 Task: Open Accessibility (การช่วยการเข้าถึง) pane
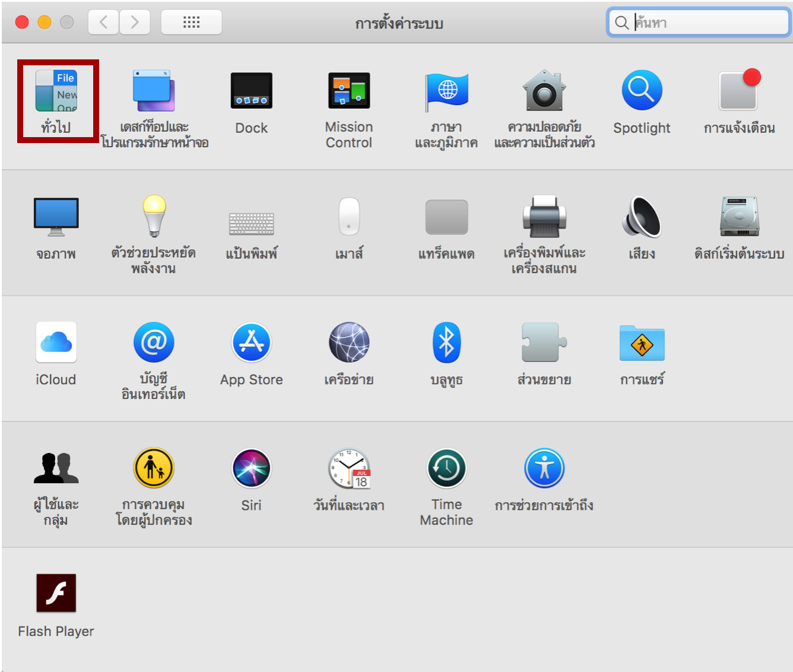point(544,468)
